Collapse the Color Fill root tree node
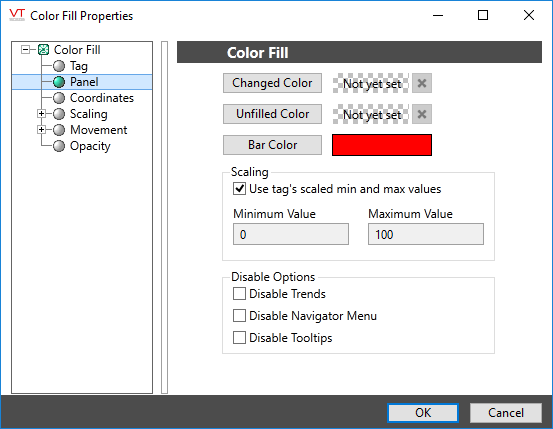 coord(25,50)
